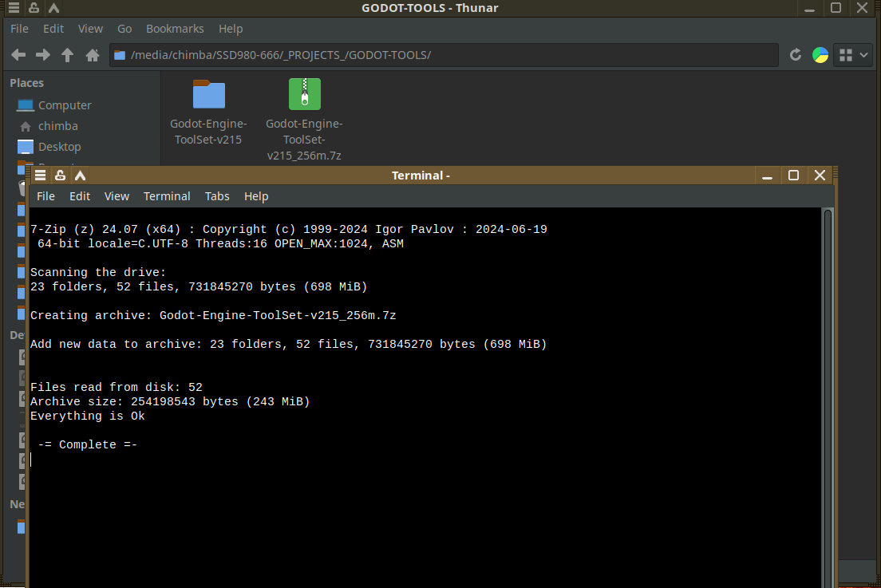The height and width of the screenshot is (588, 881).
Task: Select the Godot-Engine-ToolSet-v215_256m.7z archive
Action: [x=304, y=120]
